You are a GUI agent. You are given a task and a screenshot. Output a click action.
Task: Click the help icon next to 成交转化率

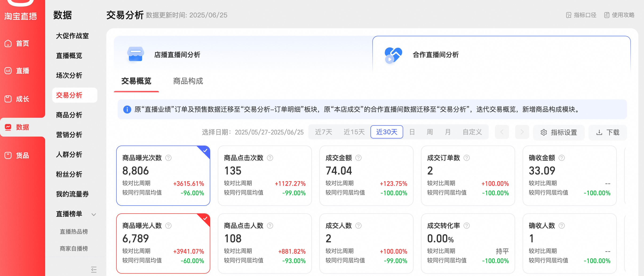point(466,226)
